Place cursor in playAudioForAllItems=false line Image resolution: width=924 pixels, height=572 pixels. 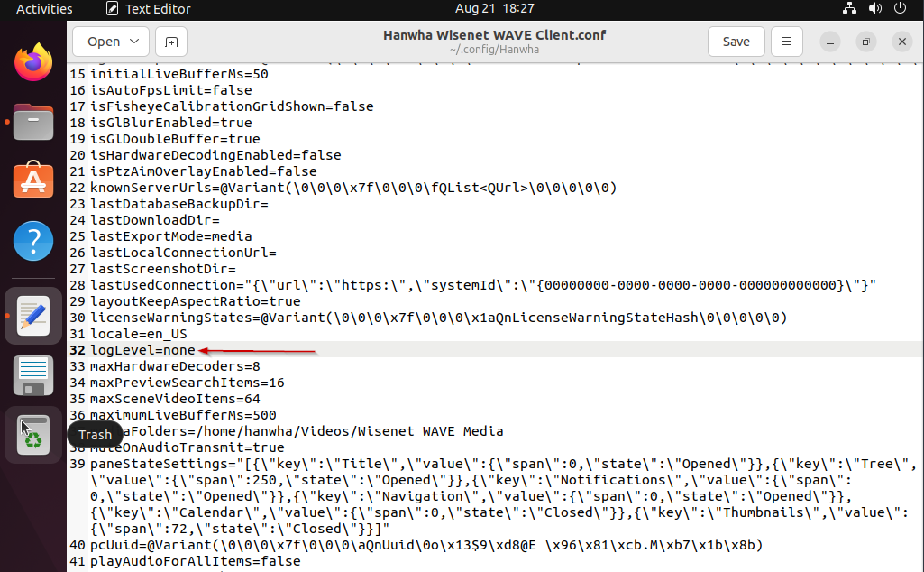click(195, 561)
